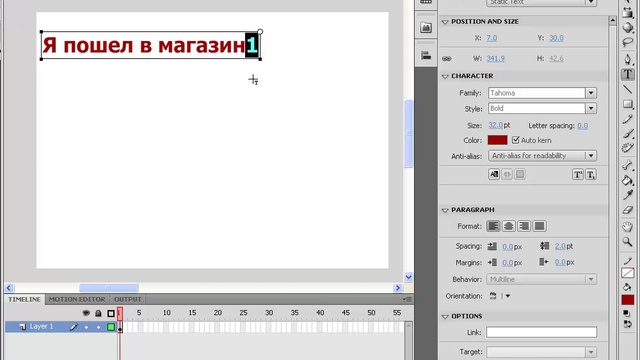Select the Zoom magnifier tool
The image size is (640, 360).
627,242
